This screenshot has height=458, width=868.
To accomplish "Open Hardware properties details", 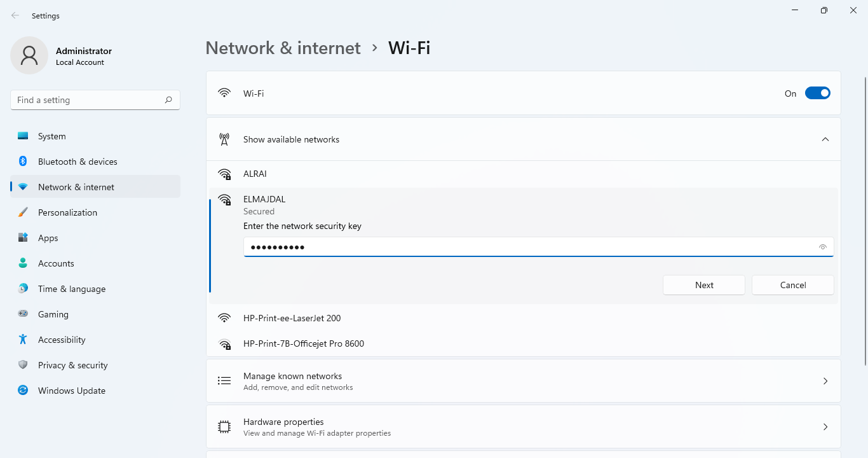I will point(825,426).
